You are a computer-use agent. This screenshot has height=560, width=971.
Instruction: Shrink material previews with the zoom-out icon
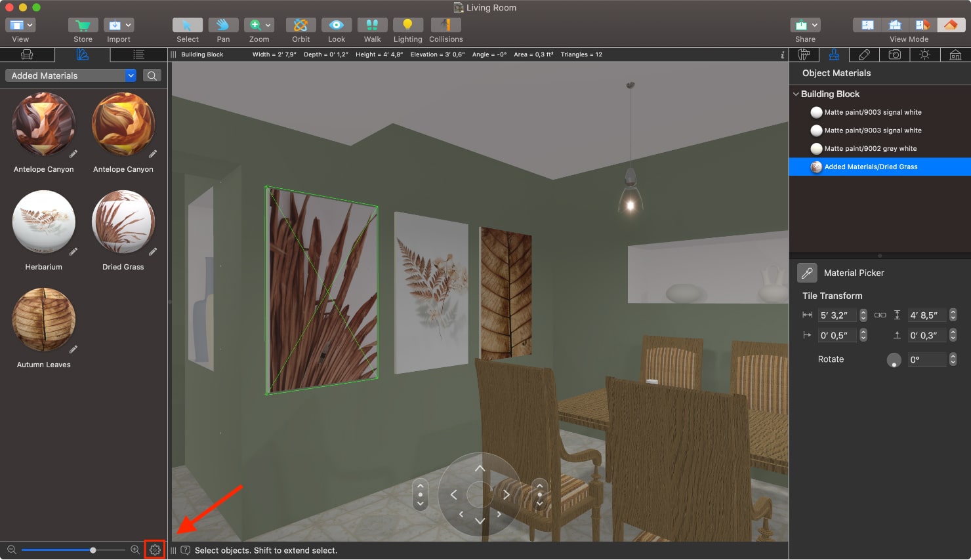click(x=11, y=550)
